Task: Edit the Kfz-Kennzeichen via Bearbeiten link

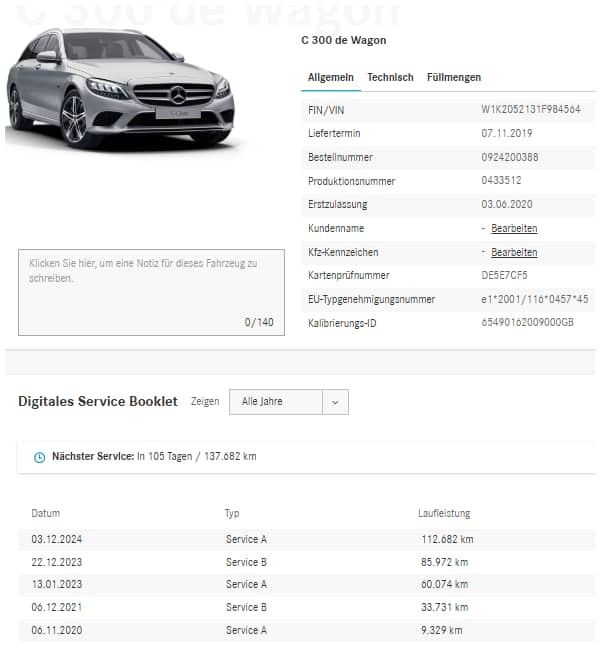Action: 514,253
